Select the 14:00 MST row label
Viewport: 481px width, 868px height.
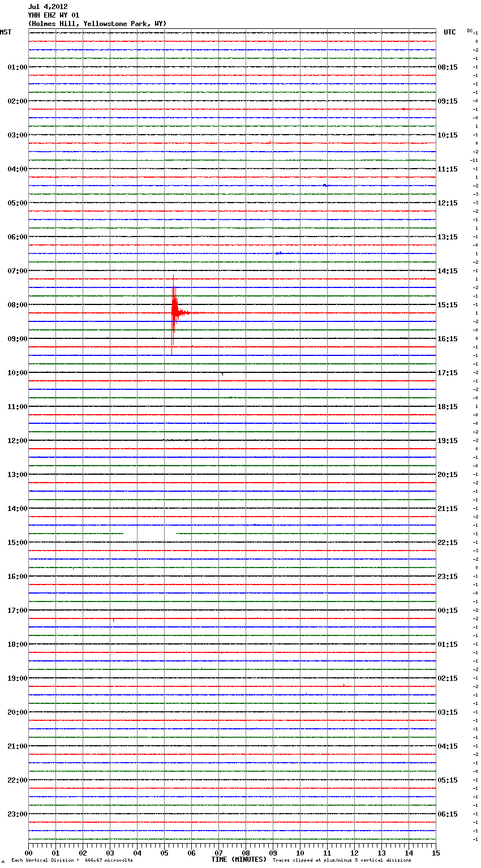coord(18,509)
